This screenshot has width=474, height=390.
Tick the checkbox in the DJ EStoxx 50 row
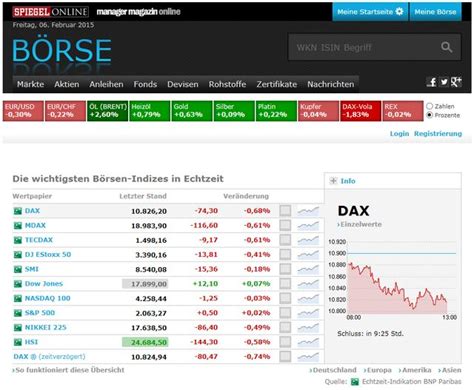pyautogui.click(x=285, y=255)
